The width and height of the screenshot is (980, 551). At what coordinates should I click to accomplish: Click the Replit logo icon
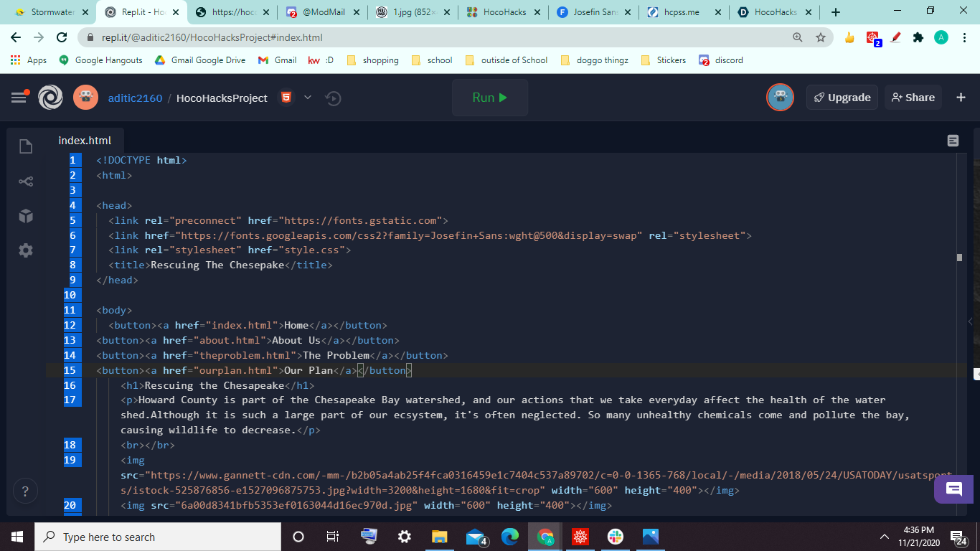click(x=50, y=98)
